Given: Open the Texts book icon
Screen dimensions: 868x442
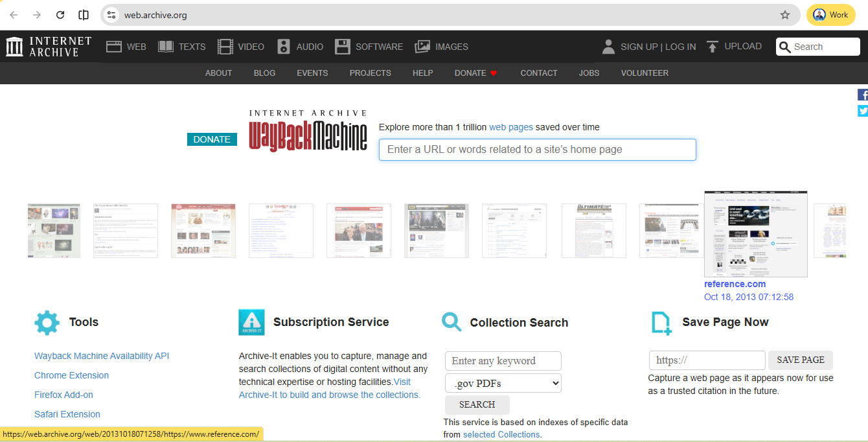Looking at the screenshot, I should click(x=166, y=47).
